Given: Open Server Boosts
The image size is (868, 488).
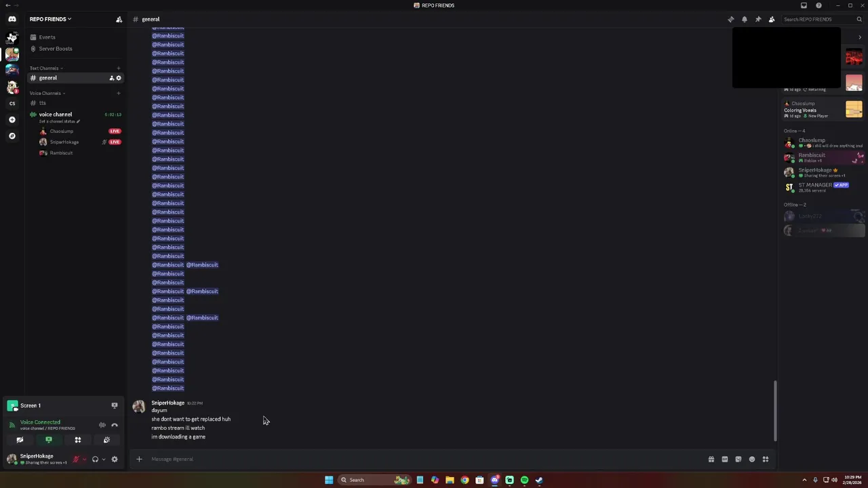Looking at the screenshot, I should (x=75, y=49).
